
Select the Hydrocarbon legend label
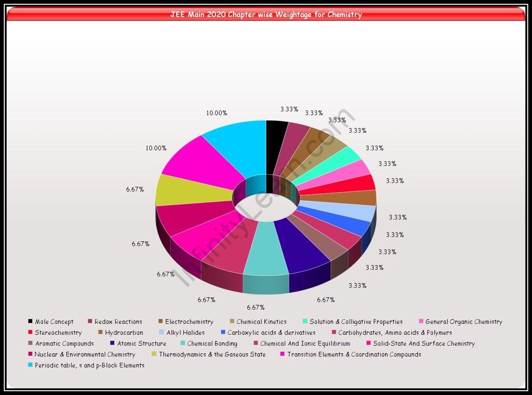coord(124,332)
